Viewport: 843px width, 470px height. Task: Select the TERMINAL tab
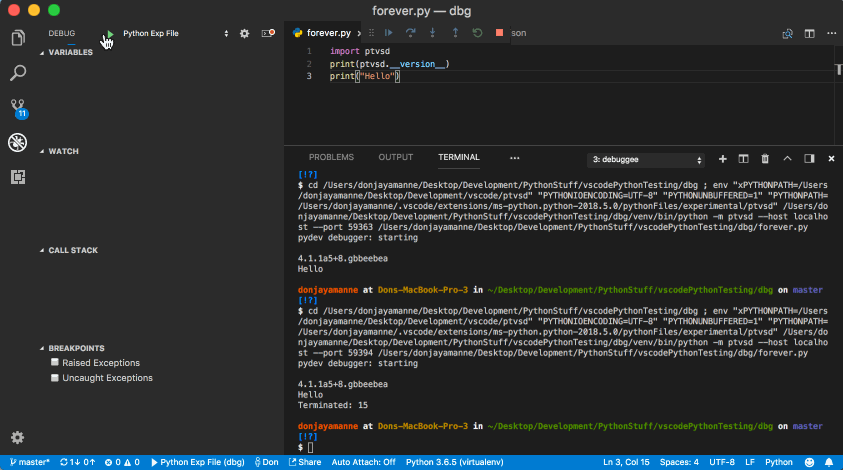[459, 157]
